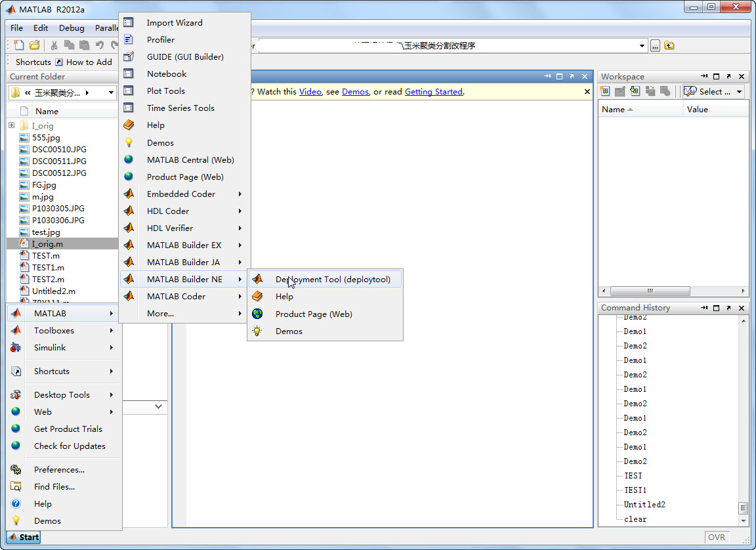Click the Paste toolbar icon

(84, 45)
